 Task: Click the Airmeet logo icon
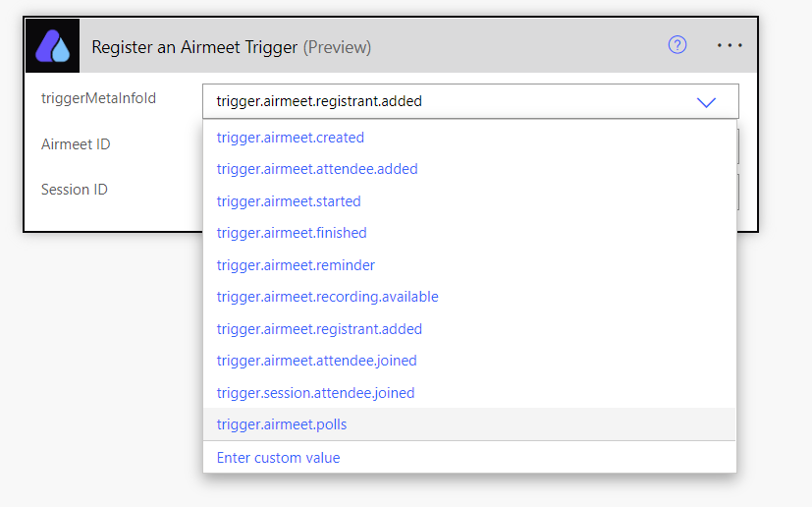pos(53,46)
